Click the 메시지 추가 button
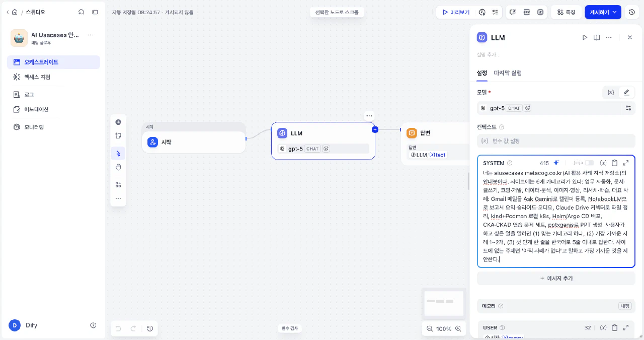This screenshot has height=340, width=644. 556,279
